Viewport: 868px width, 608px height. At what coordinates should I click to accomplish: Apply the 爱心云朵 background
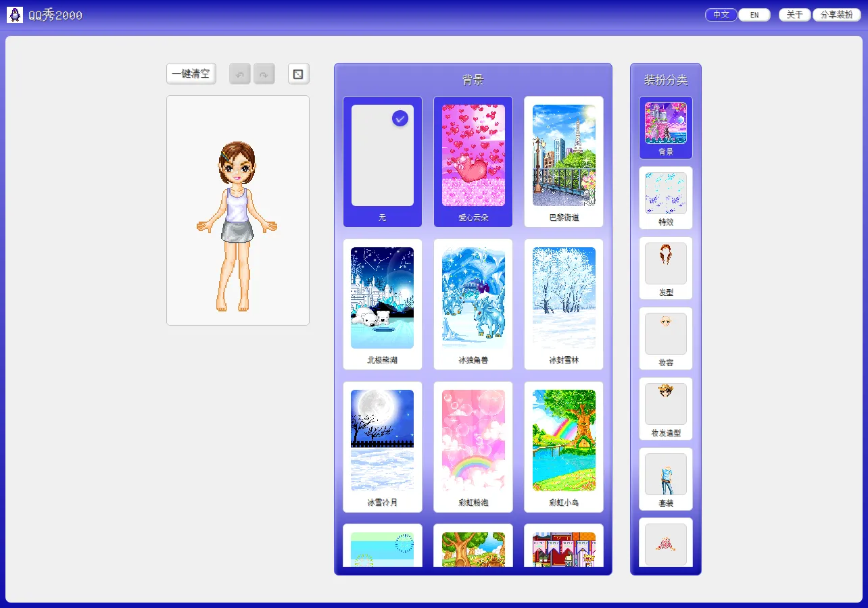473,161
